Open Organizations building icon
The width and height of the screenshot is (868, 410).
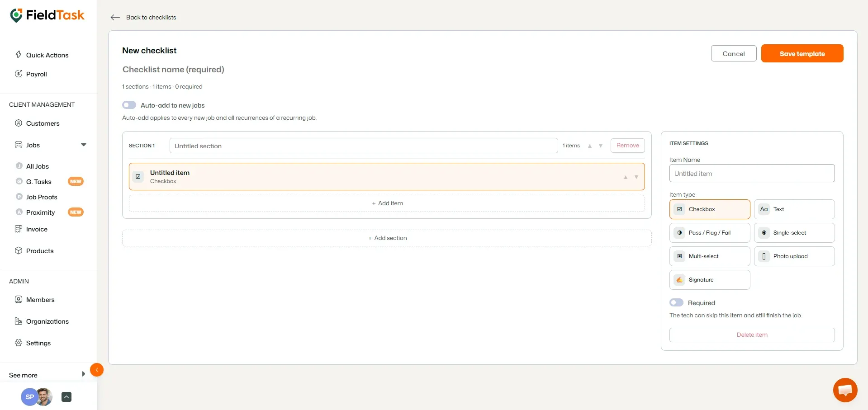click(19, 321)
